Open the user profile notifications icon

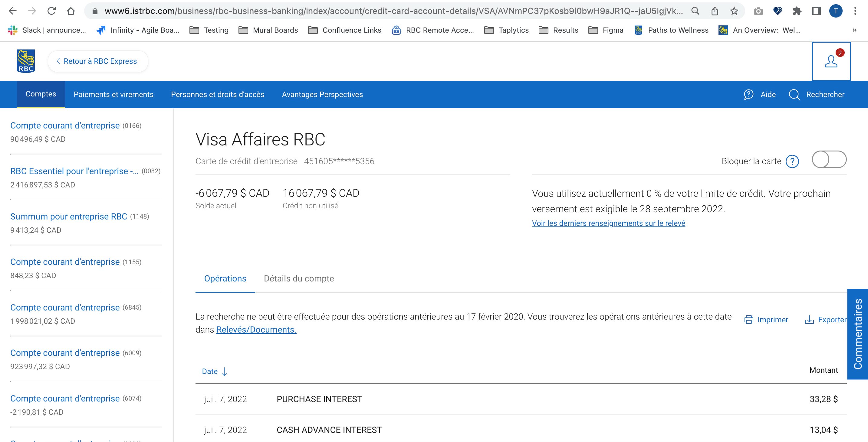tap(831, 61)
